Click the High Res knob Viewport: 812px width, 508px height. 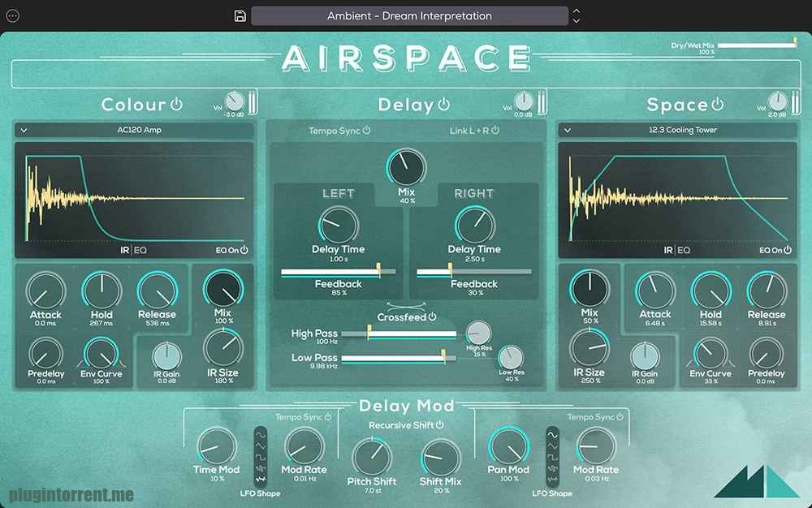(478, 334)
